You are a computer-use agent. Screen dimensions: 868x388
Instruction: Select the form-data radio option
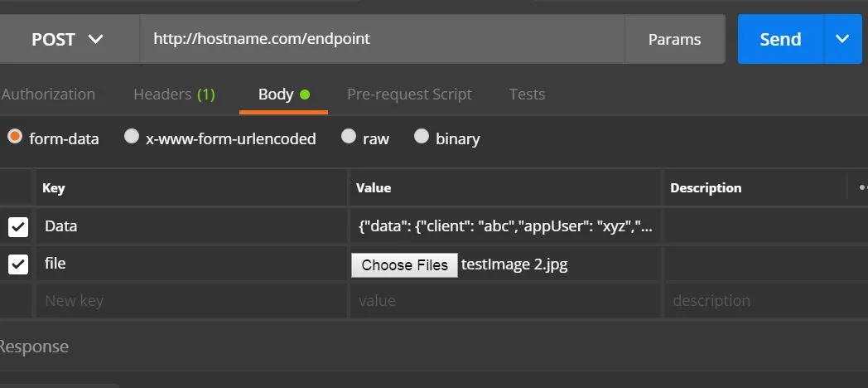[15, 138]
